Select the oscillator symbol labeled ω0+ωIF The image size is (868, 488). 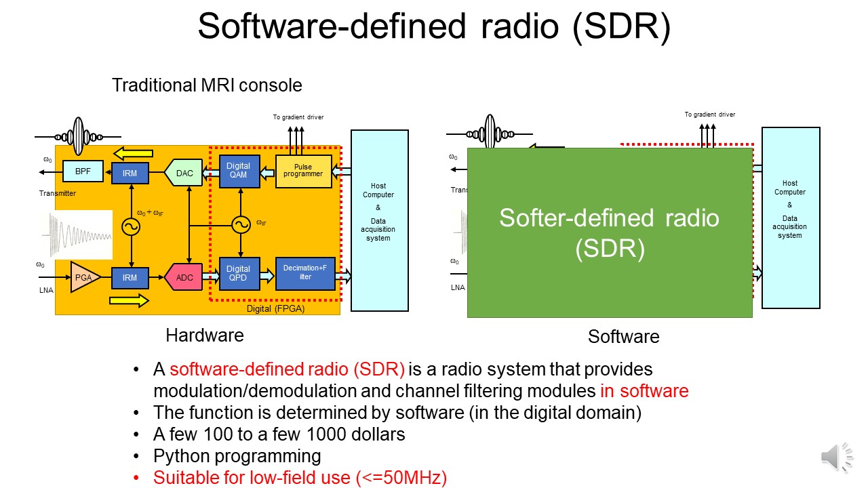tap(130, 226)
